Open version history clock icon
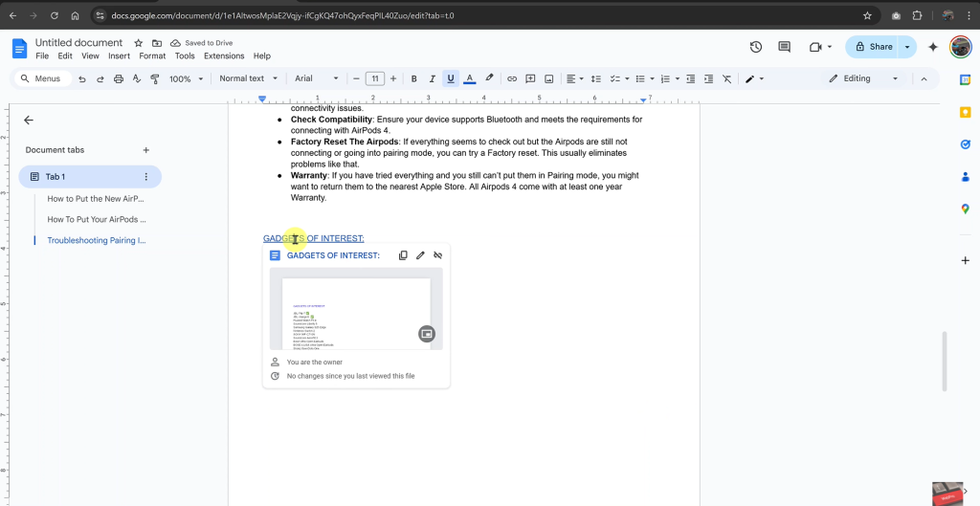The image size is (980, 506). tap(756, 47)
